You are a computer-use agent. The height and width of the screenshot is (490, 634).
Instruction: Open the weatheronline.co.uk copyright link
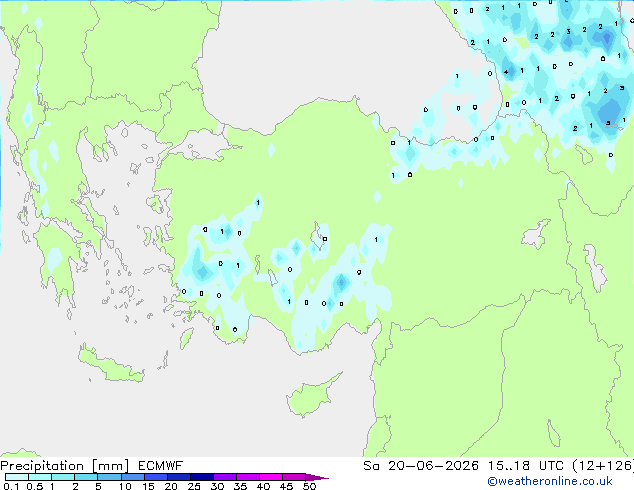[550, 481]
